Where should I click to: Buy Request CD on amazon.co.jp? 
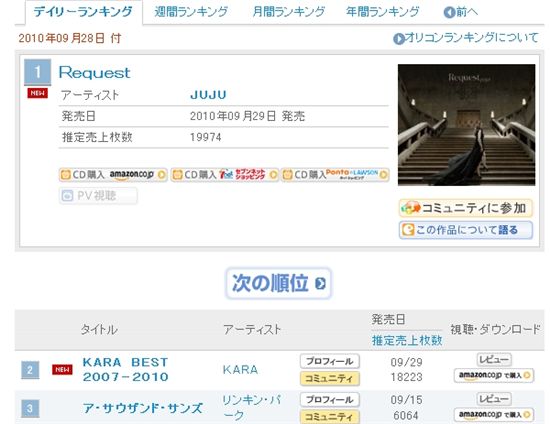click(113, 175)
